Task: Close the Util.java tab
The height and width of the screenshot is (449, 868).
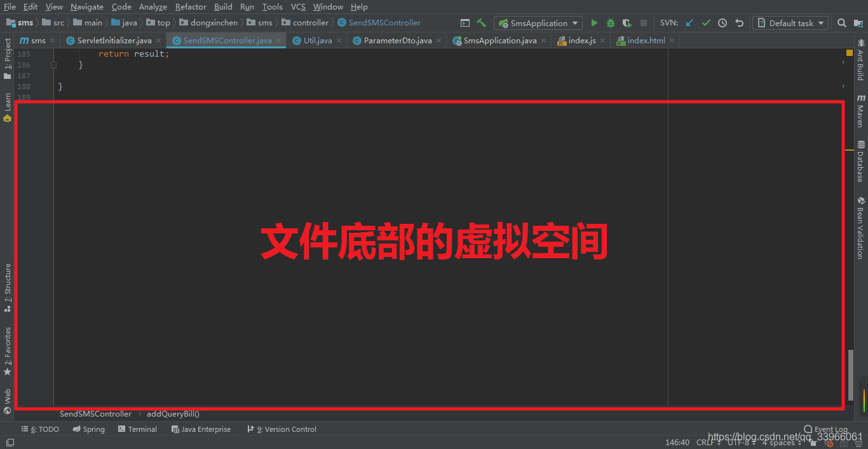Action: point(339,40)
